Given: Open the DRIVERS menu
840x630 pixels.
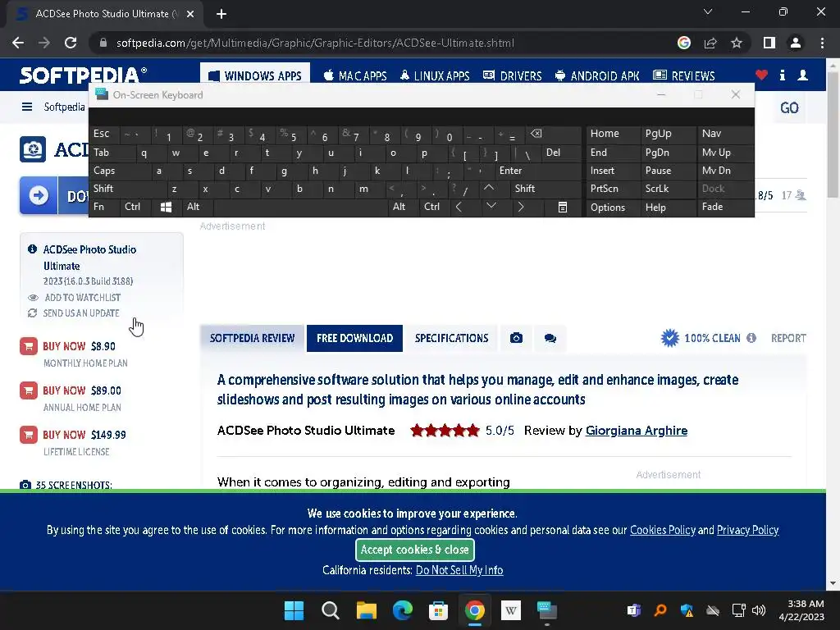Looking at the screenshot, I should [x=513, y=75].
